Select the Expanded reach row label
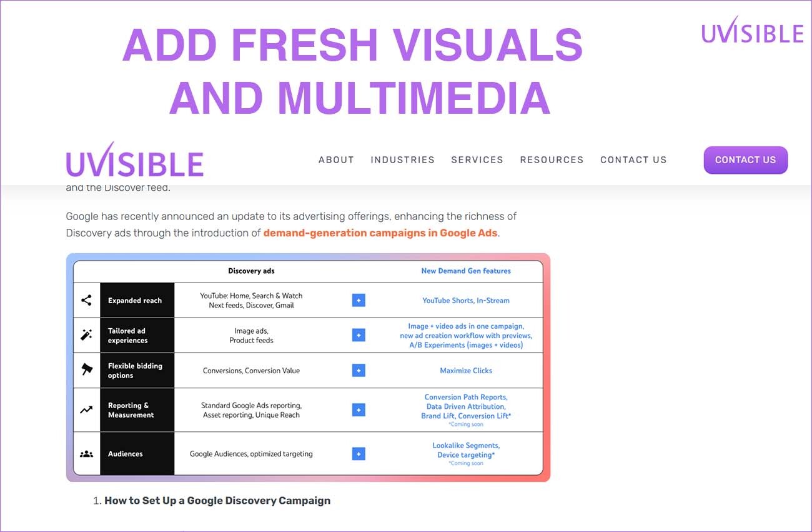 (135, 301)
